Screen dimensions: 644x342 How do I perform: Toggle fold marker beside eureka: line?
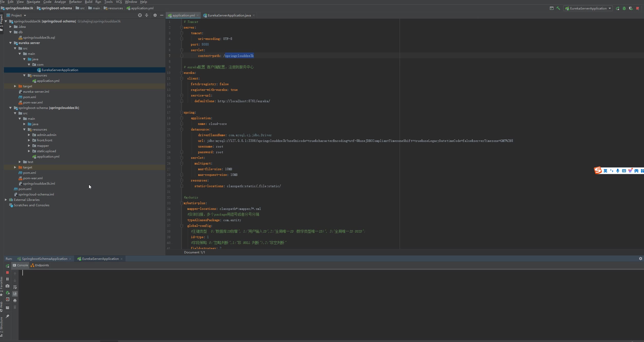click(182, 73)
